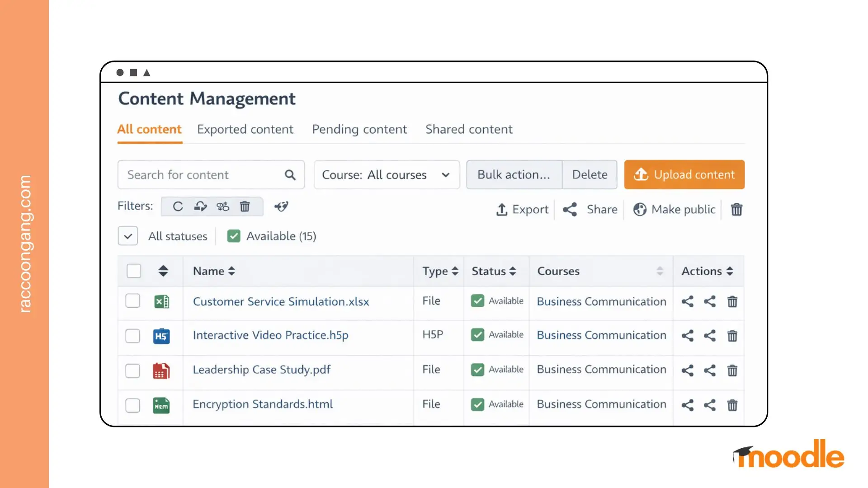Select the checkbox for Encryption Standards.html row

pyautogui.click(x=132, y=405)
